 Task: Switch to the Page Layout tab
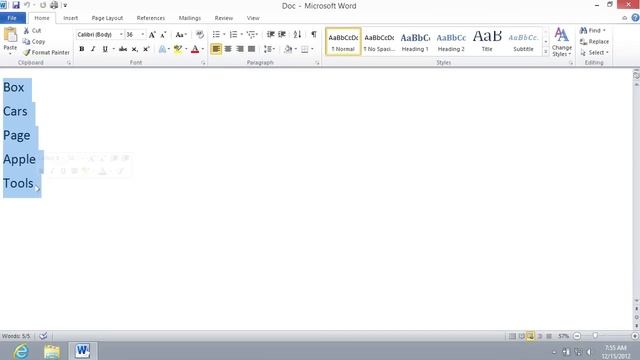tap(107, 18)
